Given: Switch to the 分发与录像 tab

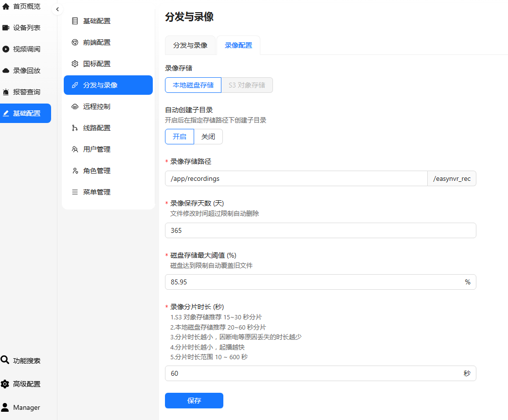Looking at the screenshot, I should pos(190,45).
